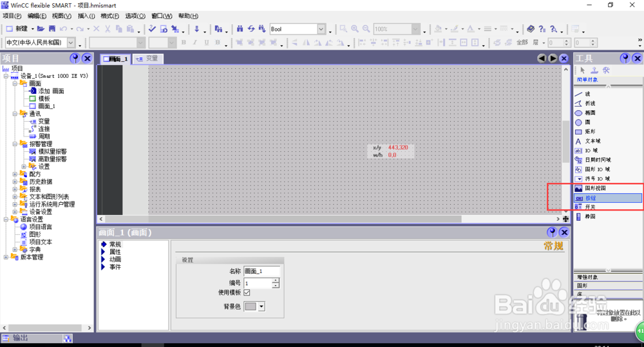644x347 pixels.
Task: Toggle the Use template (使用模板) checkbox
Action: 247,293
